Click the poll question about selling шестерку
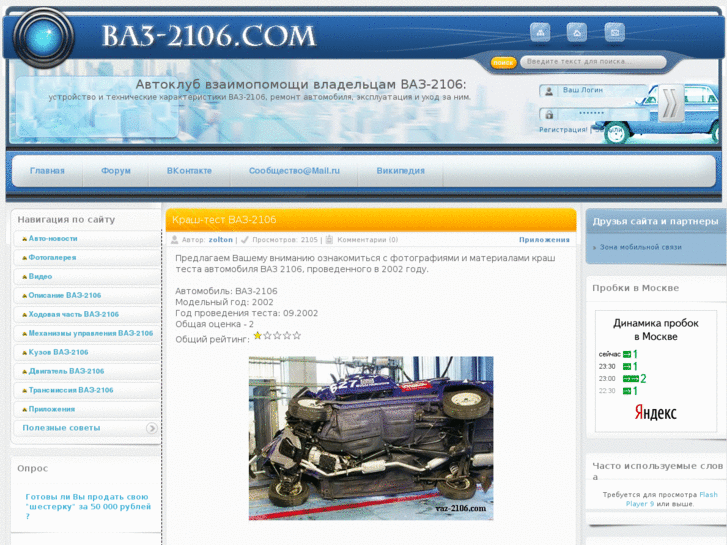727x545 pixels. point(88,507)
